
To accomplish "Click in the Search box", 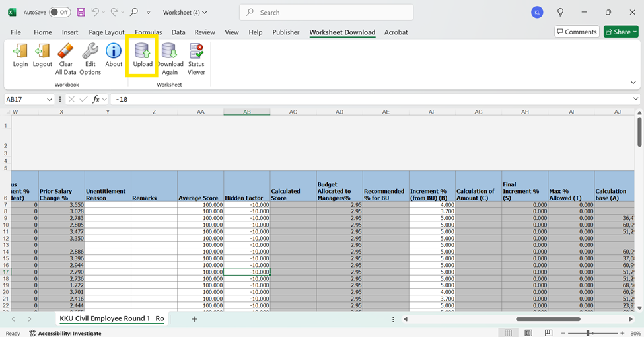I will (x=326, y=12).
